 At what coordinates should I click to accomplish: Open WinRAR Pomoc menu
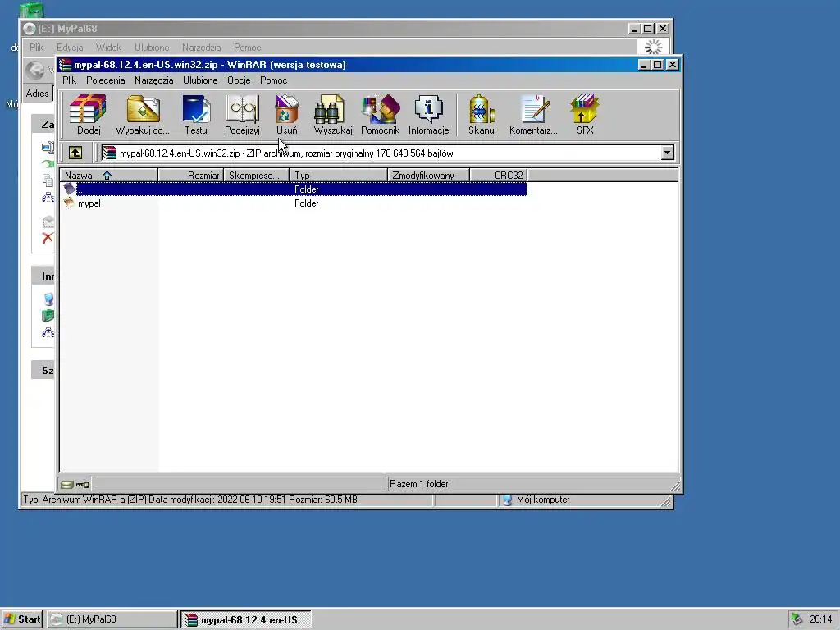coord(274,80)
